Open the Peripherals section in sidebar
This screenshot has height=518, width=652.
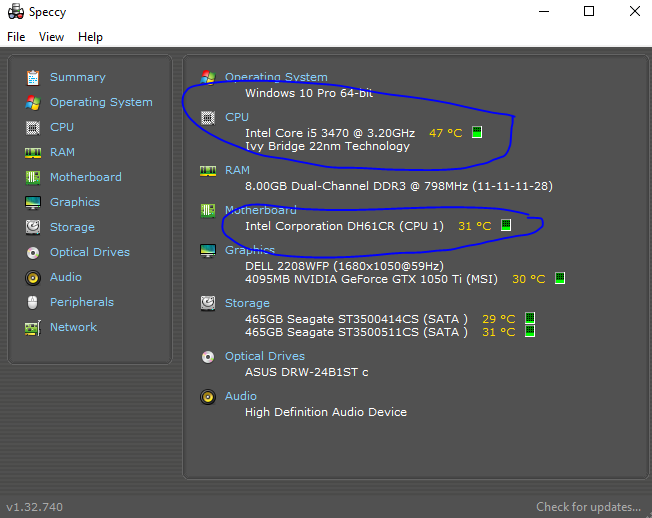pyautogui.click(x=82, y=302)
